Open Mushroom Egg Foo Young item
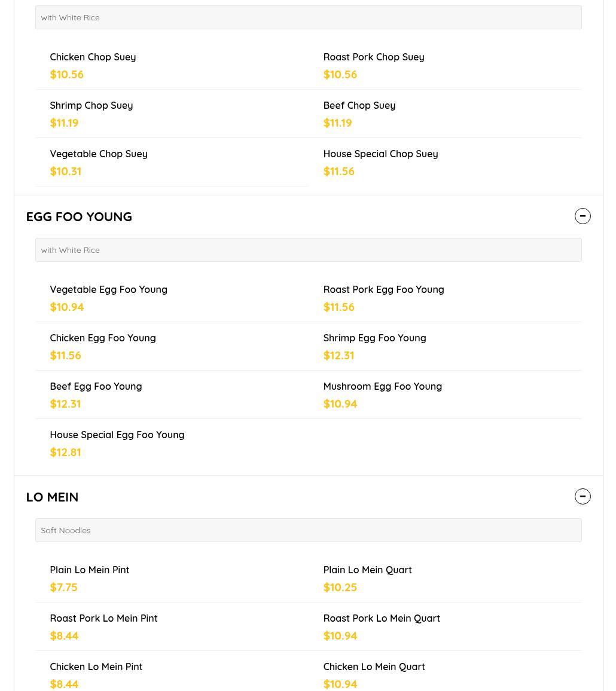The height and width of the screenshot is (691, 616). (382, 387)
